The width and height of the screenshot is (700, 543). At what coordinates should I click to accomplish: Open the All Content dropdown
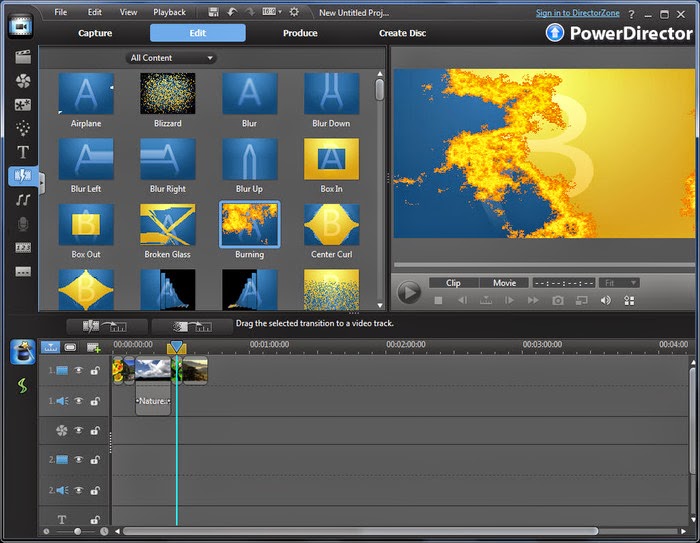pyautogui.click(x=171, y=58)
